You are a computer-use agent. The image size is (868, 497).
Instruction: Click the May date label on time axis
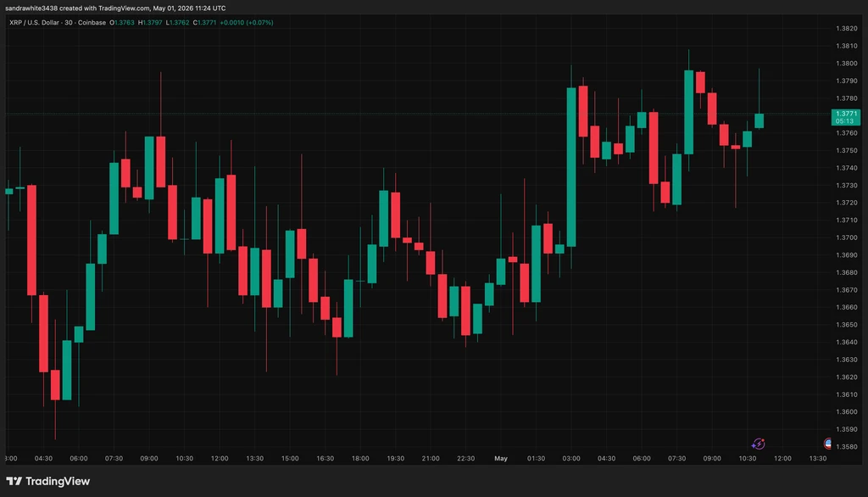click(501, 458)
